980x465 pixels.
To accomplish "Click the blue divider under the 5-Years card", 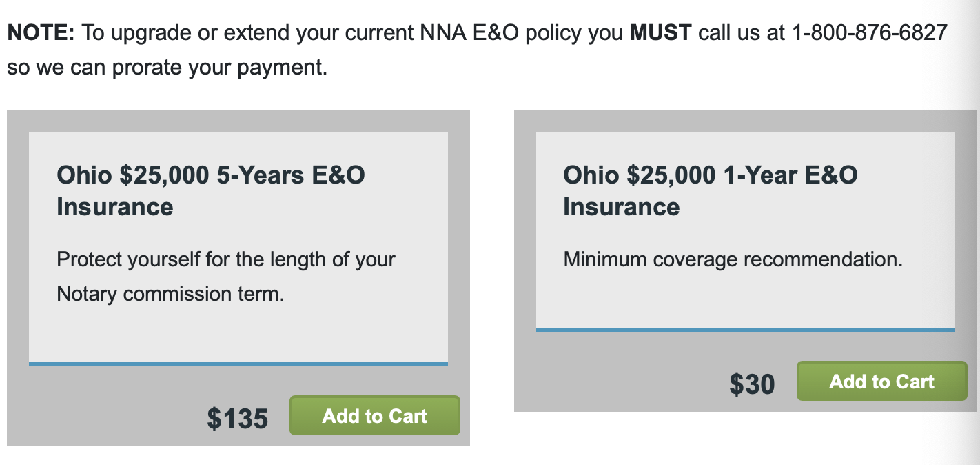I will coord(238,364).
